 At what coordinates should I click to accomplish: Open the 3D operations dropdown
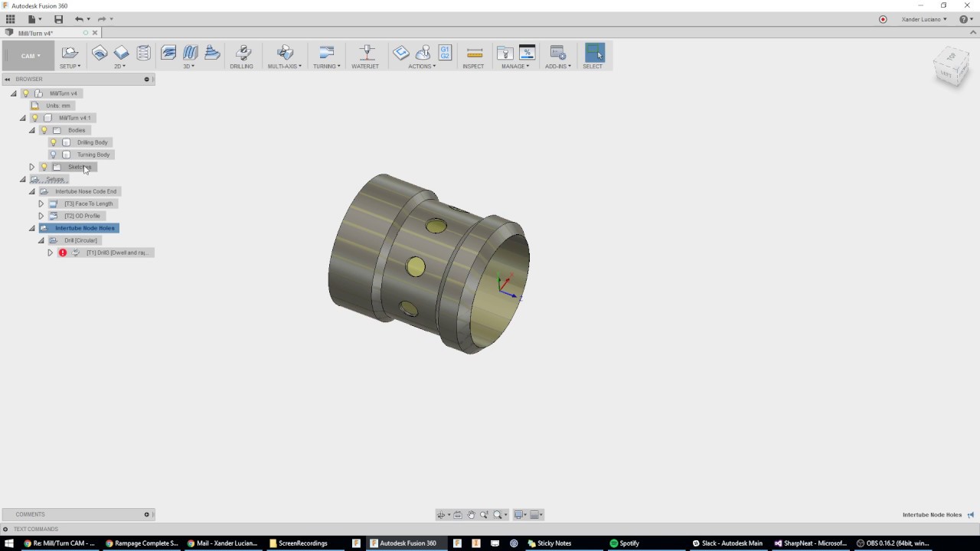click(188, 67)
